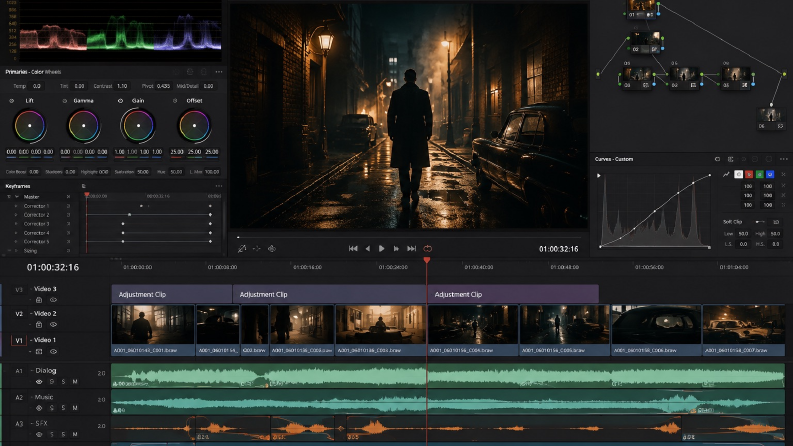
Task: Play the clip in reverse
Action: [368, 248]
